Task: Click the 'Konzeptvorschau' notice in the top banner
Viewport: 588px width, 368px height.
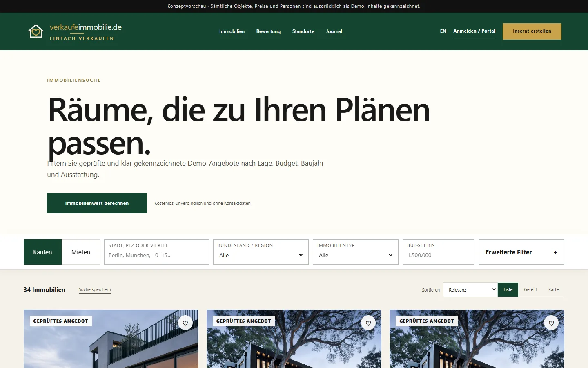Action: pyautogui.click(x=187, y=6)
